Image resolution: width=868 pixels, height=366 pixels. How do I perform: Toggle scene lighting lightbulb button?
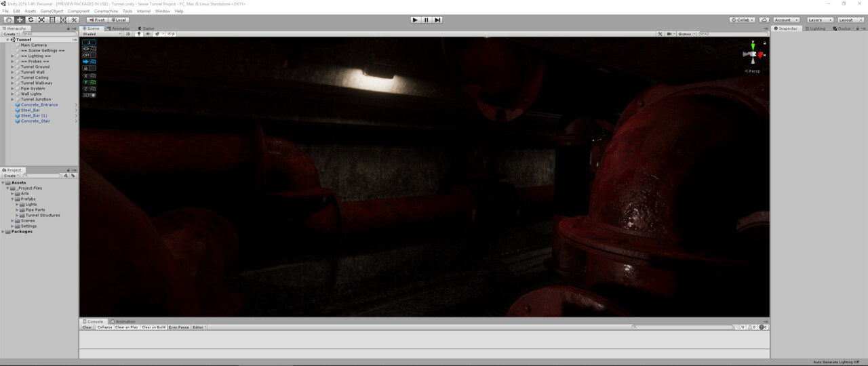139,34
